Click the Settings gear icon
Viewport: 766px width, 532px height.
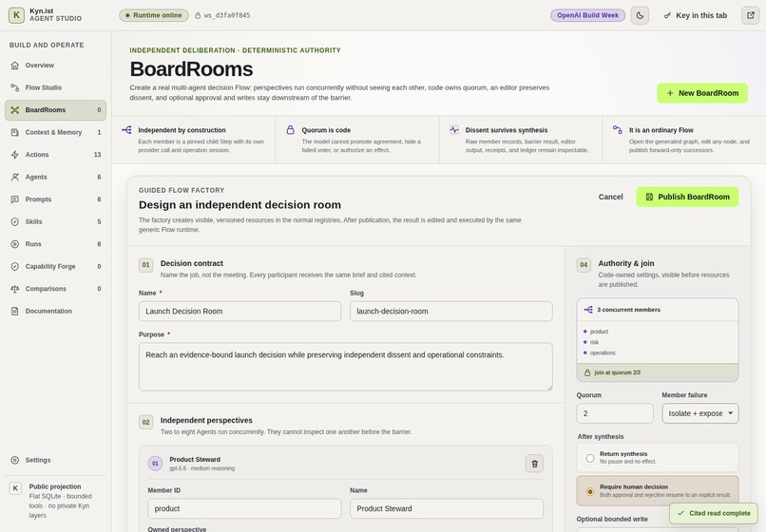pos(15,460)
